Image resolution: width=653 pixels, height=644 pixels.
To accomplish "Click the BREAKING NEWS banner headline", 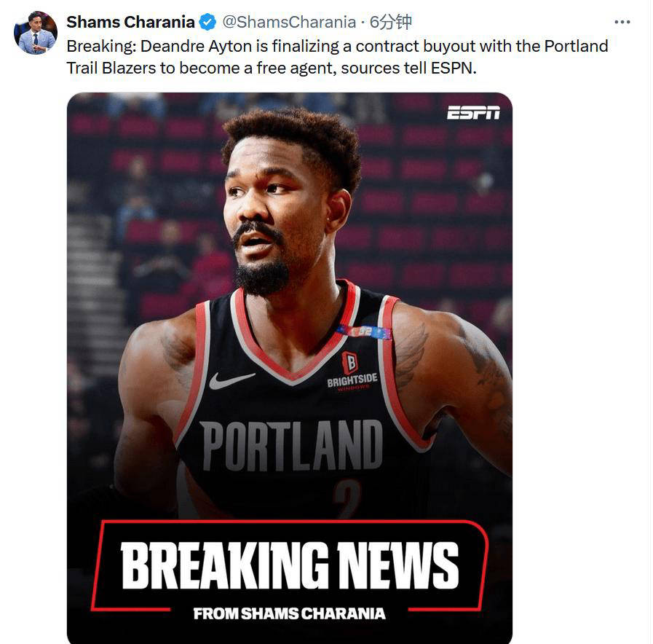I will point(290,565).
